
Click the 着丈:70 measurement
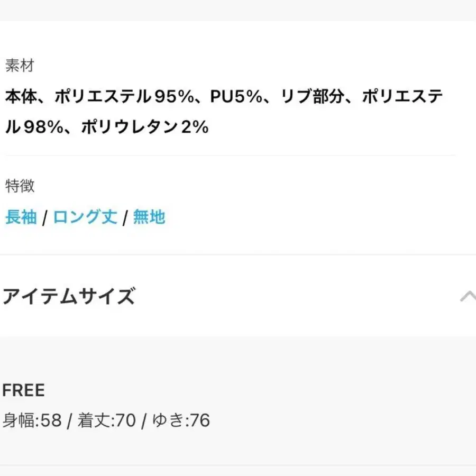pyautogui.click(x=106, y=420)
